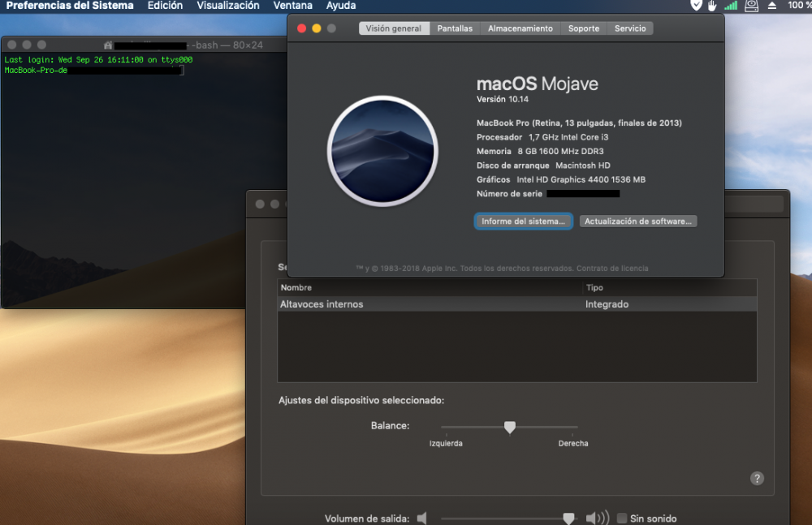Click the loud speaker volume icon
The image size is (812, 525).
tap(598, 518)
